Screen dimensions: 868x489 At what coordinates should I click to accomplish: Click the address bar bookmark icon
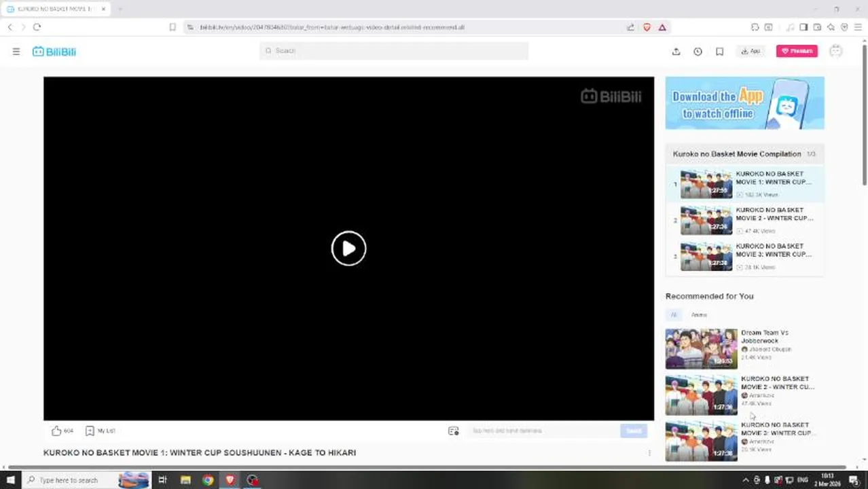point(173,27)
